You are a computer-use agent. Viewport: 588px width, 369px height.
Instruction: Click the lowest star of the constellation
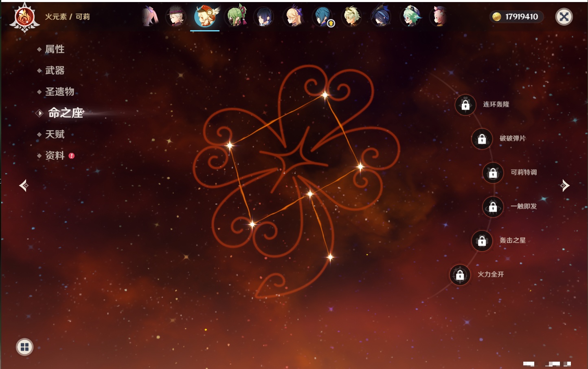pos(330,257)
